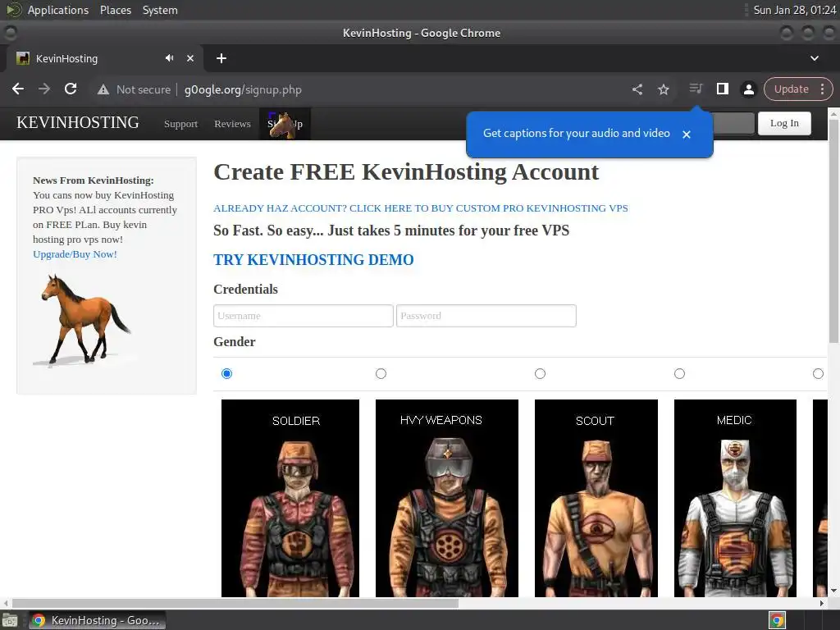Click the SOLDIER character image
This screenshot has width=840, height=630.
coord(290,498)
